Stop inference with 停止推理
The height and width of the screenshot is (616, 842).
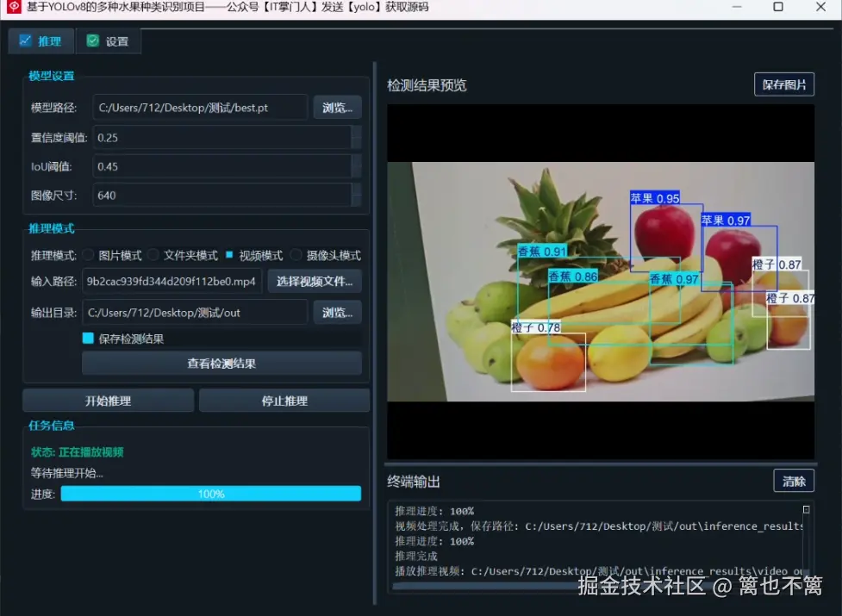(x=284, y=401)
